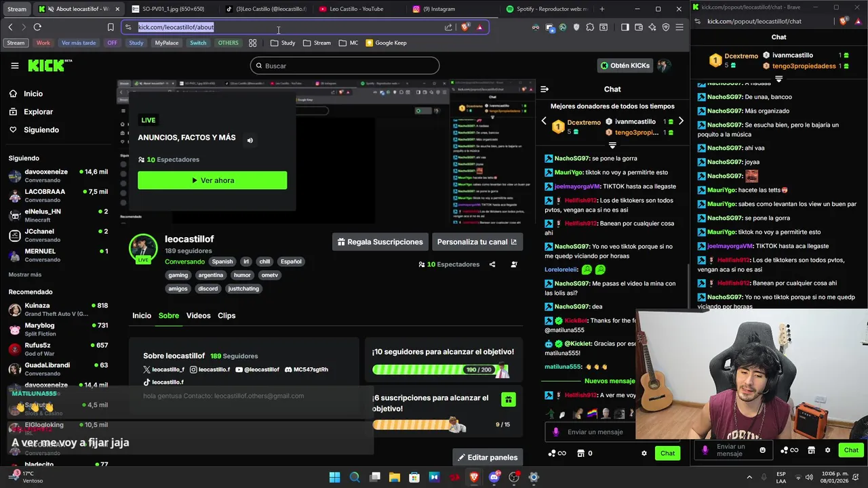This screenshot has height=488, width=868.
Task: Open the TikTok leocastillo.f link
Action: click(163, 382)
